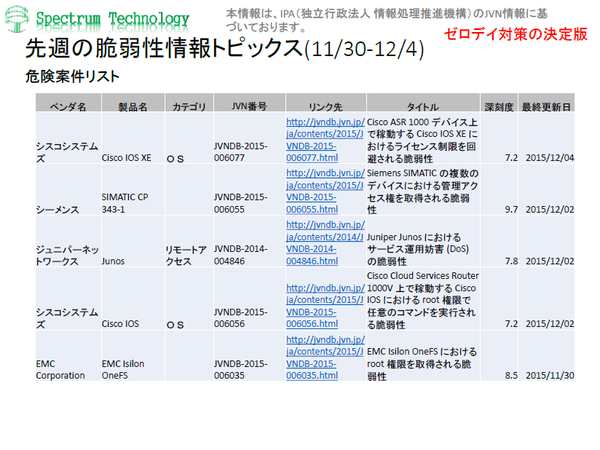The width and height of the screenshot is (600, 450).
Task: Click severity value 8.5
Action: point(511,375)
